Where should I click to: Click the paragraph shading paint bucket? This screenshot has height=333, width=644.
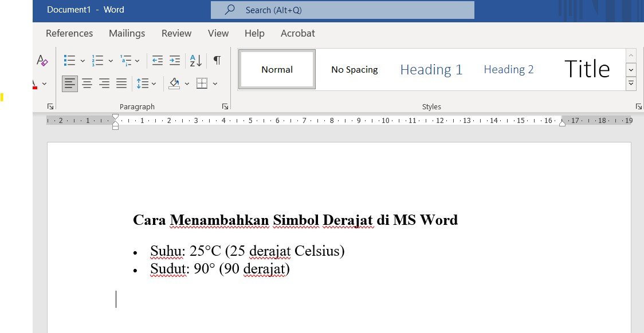tap(174, 84)
